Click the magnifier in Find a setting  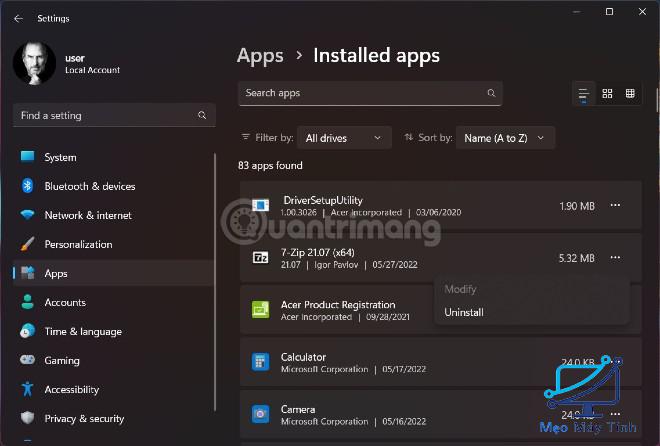(x=202, y=115)
